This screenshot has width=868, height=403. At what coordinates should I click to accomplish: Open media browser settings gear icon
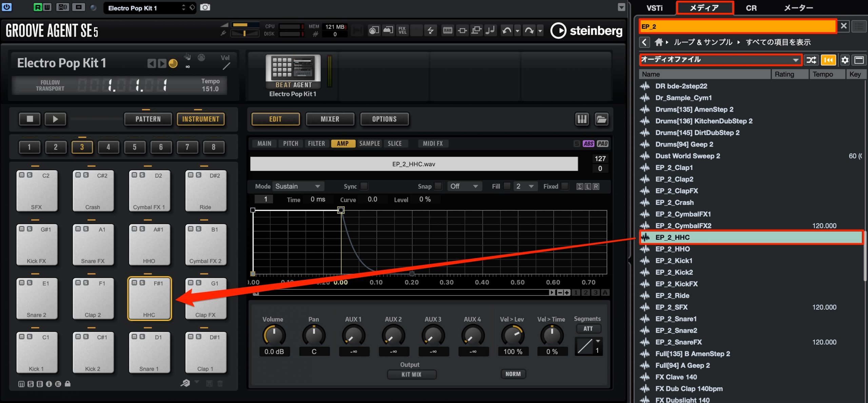pos(845,60)
